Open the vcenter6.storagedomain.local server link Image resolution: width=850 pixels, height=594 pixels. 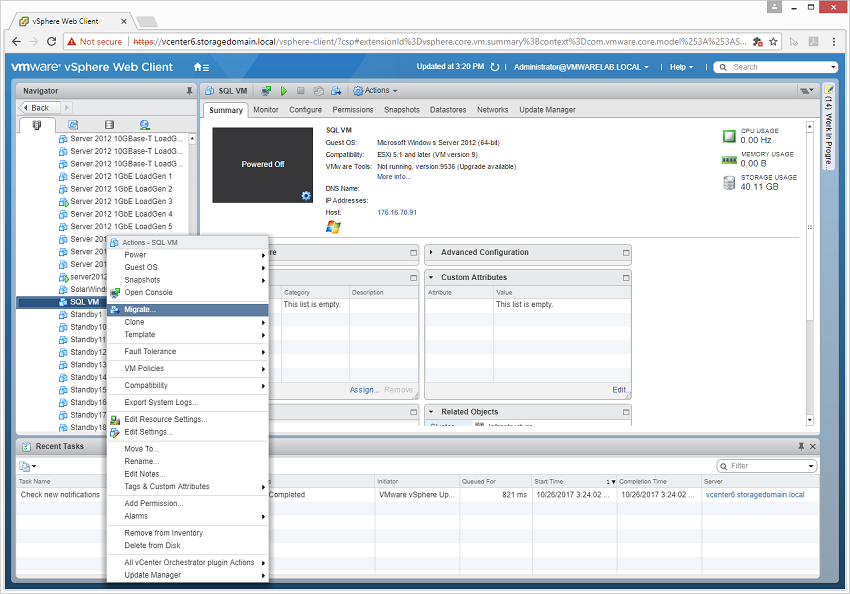(x=755, y=495)
